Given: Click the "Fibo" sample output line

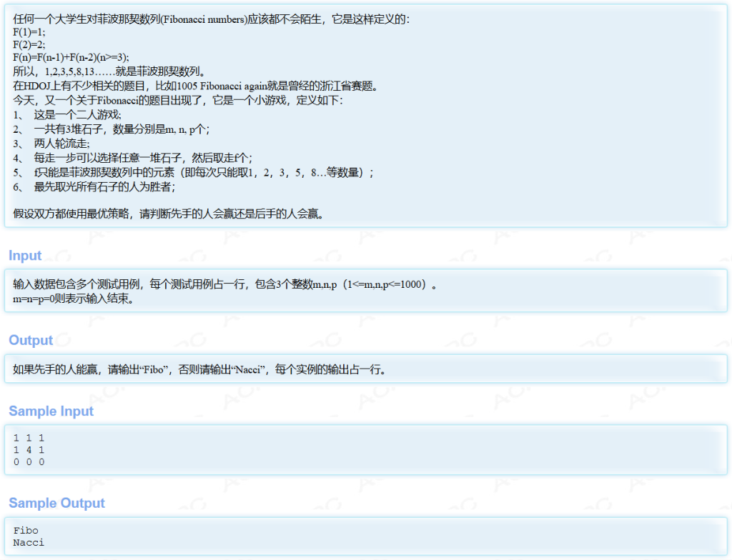Looking at the screenshot, I should coord(26,531).
